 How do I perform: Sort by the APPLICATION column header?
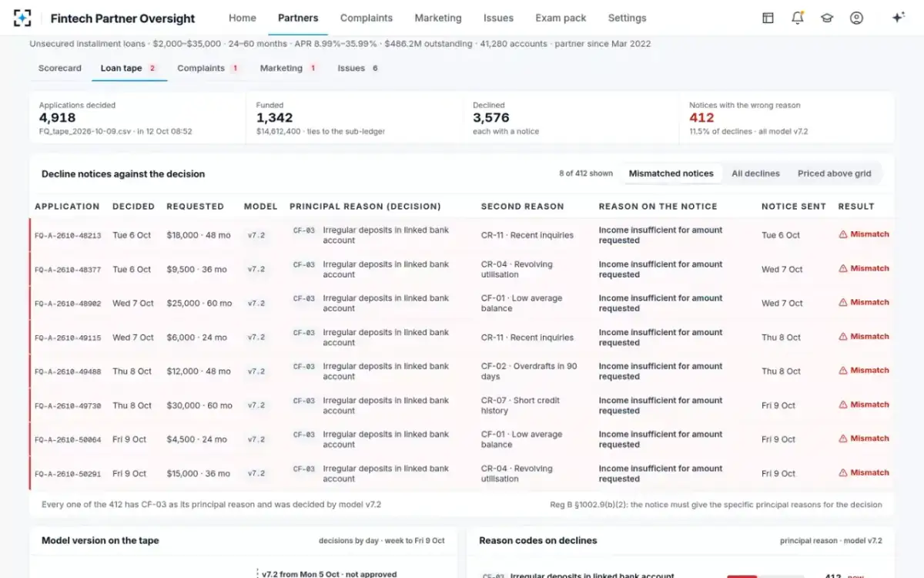click(68, 207)
